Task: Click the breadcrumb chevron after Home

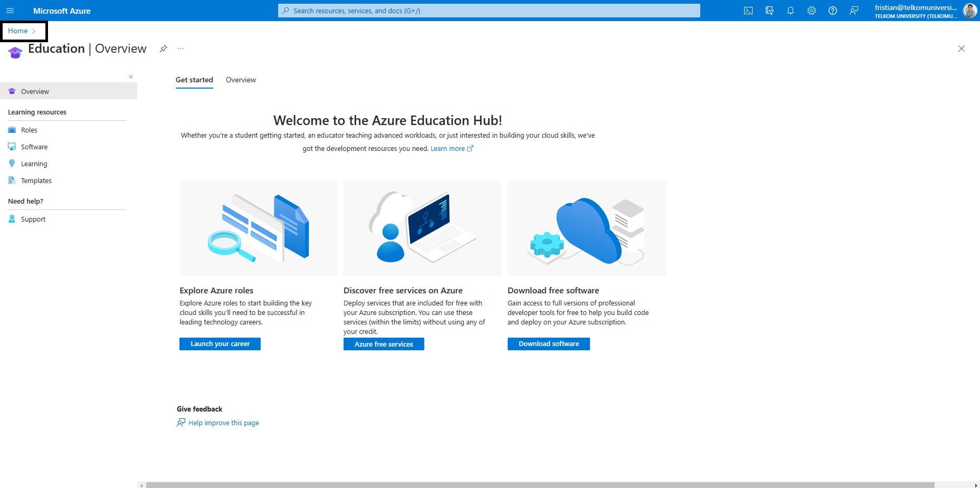Action: (34, 31)
